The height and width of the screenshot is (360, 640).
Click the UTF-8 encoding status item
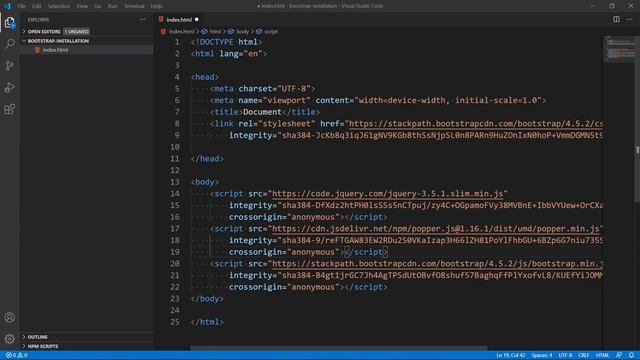pyautogui.click(x=565, y=355)
